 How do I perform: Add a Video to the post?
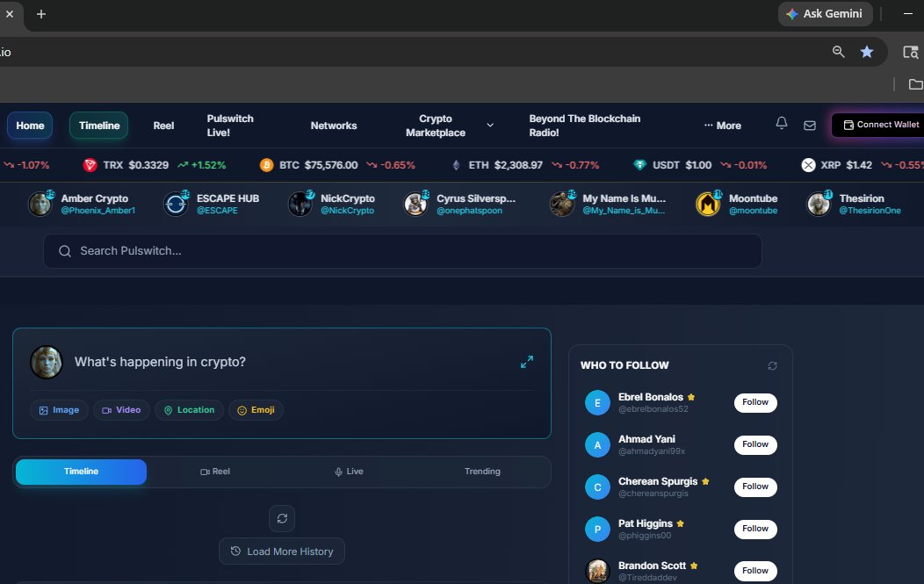click(x=121, y=410)
